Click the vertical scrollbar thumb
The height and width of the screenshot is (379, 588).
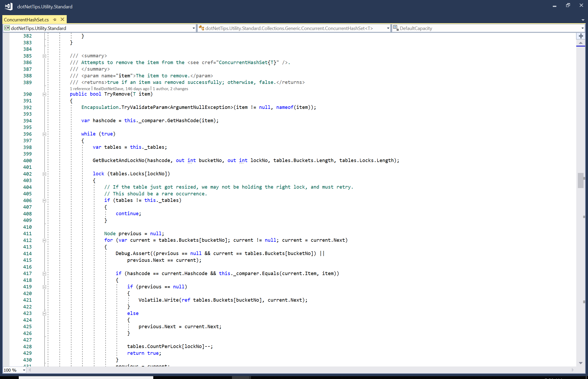tap(581, 181)
